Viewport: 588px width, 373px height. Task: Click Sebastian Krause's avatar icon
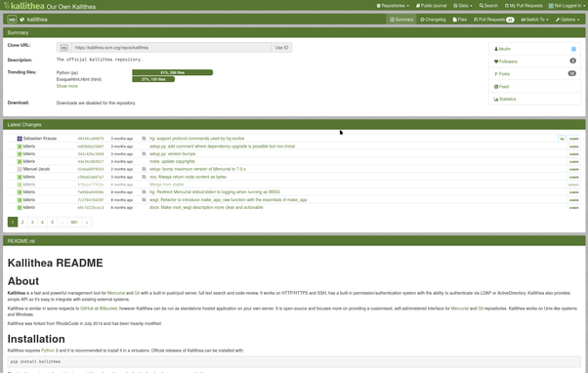(20, 139)
